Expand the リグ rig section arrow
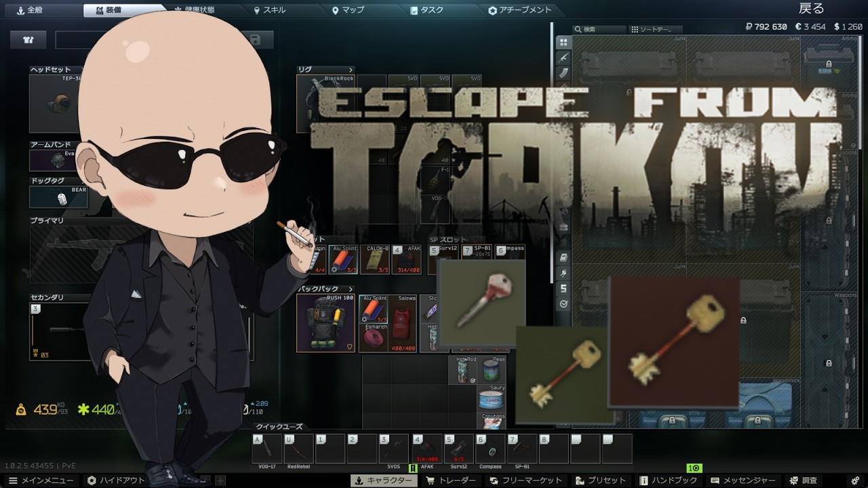This screenshot has height=488, width=868. [x=351, y=69]
